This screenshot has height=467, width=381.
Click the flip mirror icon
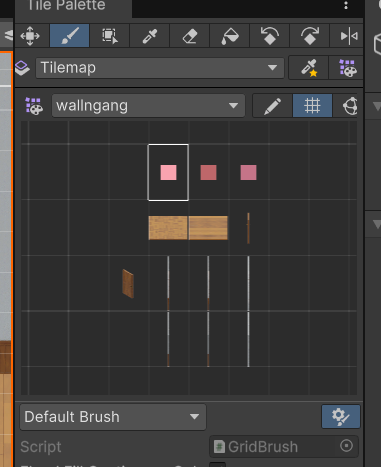pyautogui.click(x=347, y=36)
